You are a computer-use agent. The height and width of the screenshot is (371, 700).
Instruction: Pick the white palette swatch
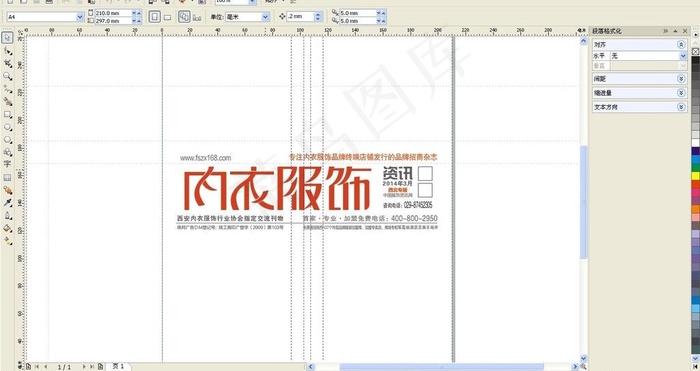696,143
